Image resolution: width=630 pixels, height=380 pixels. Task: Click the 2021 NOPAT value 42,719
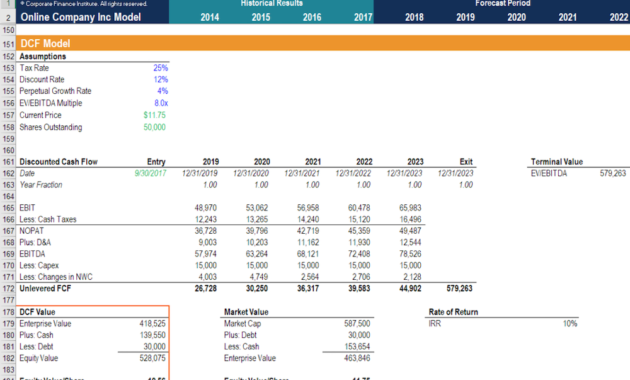pos(308,231)
